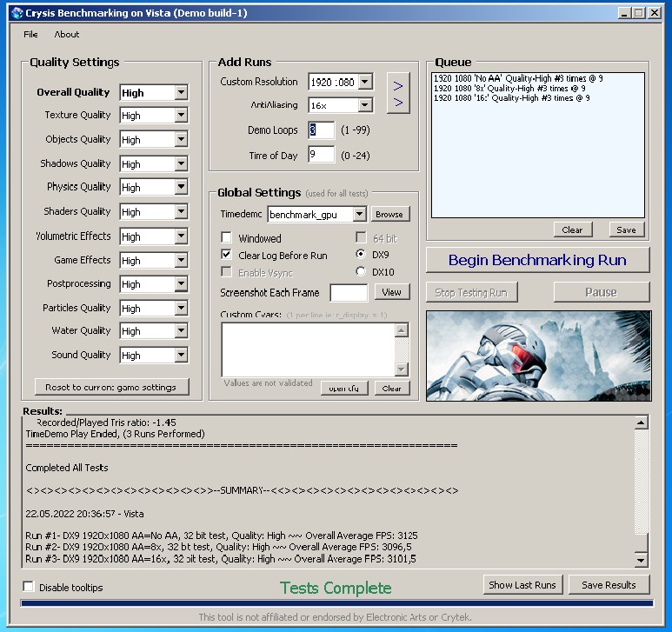The width and height of the screenshot is (672, 632).
Task: Click Show Last Runs button
Action: (522, 585)
